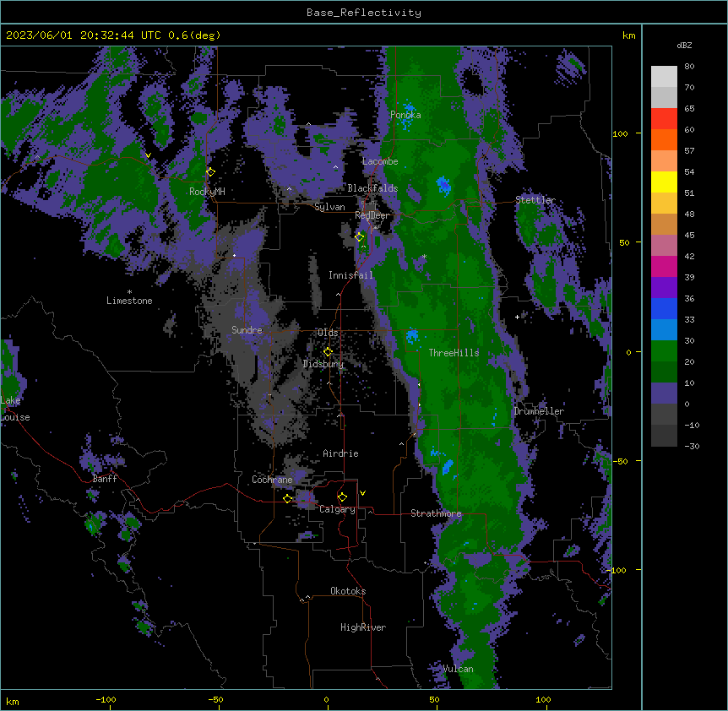The width and height of the screenshot is (728, 711).
Task: Click the dBZ legend heading
Action: [684, 46]
